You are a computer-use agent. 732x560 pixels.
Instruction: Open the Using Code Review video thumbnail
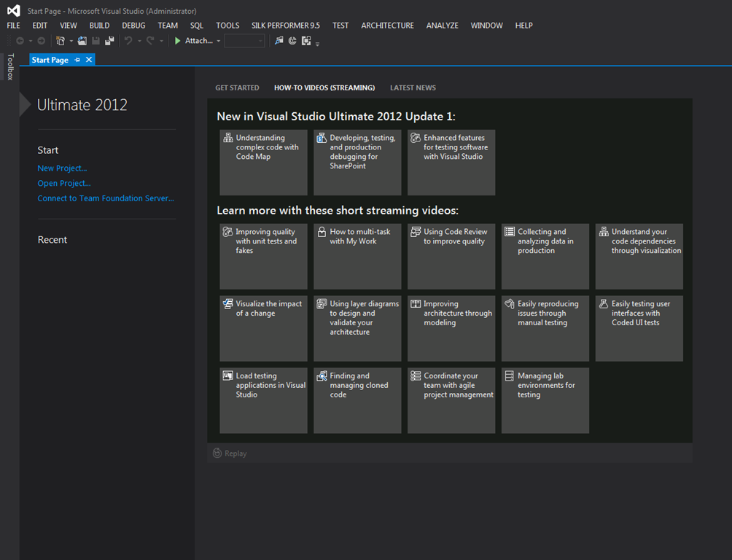point(451,256)
